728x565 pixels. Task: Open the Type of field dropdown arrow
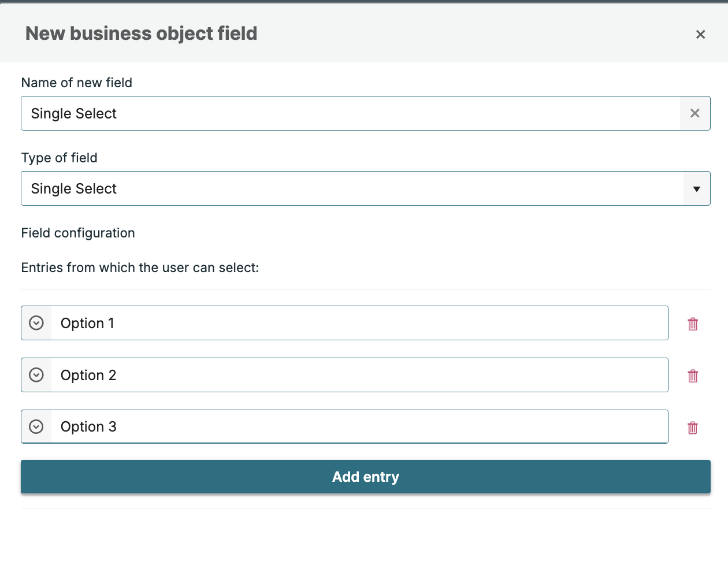point(697,189)
